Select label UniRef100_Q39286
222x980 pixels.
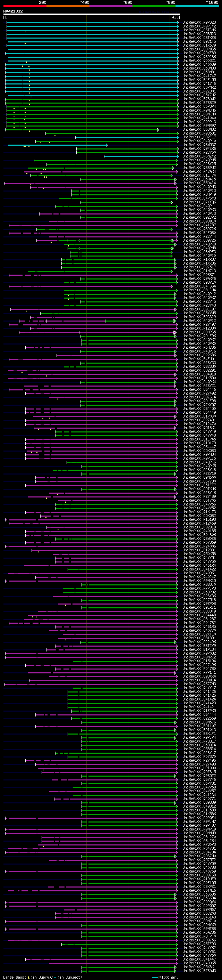coord(199,57)
